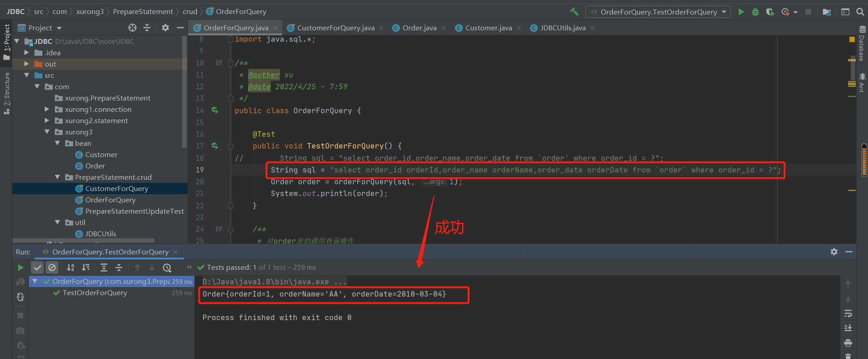
Task: Toggle show passed tests checkmark
Action: 38,268
